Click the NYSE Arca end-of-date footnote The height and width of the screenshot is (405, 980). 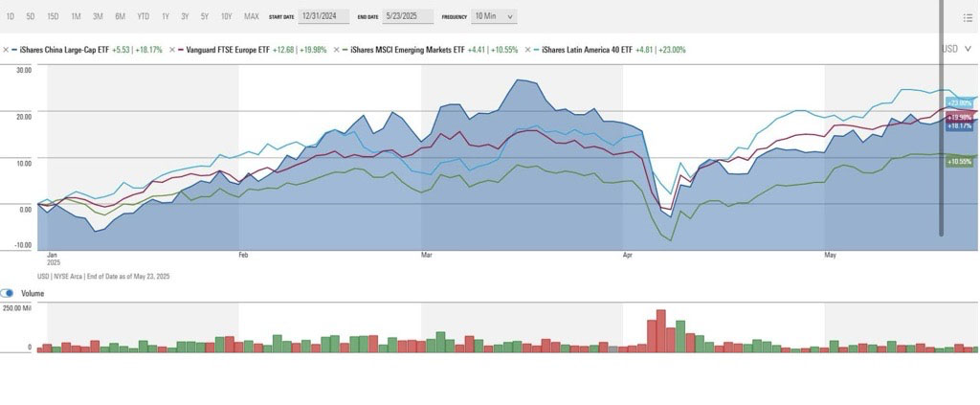tap(103, 277)
